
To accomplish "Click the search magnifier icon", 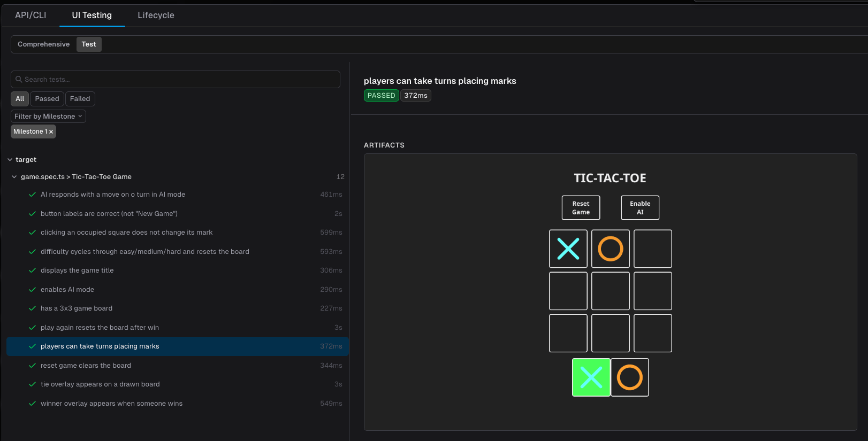I will [19, 80].
